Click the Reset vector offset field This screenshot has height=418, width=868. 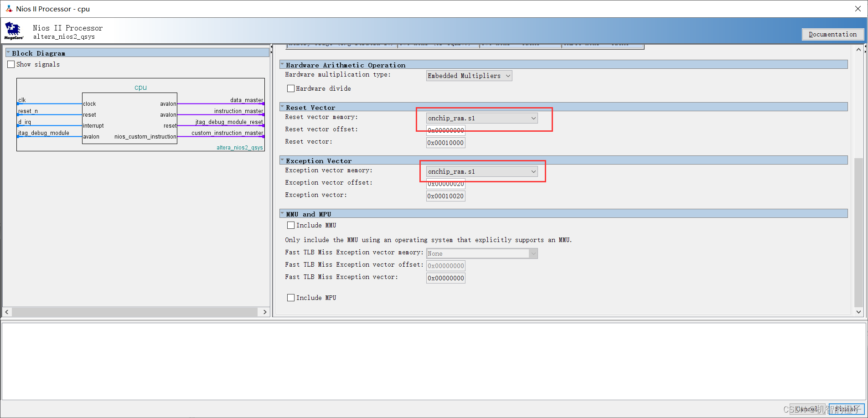point(446,130)
